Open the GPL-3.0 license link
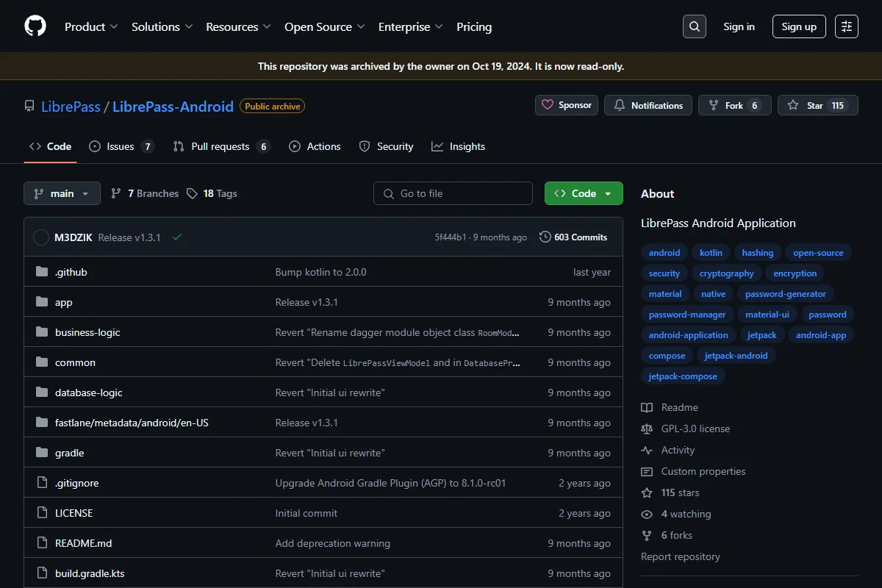The width and height of the screenshot is (882, 588). [695, 429]
